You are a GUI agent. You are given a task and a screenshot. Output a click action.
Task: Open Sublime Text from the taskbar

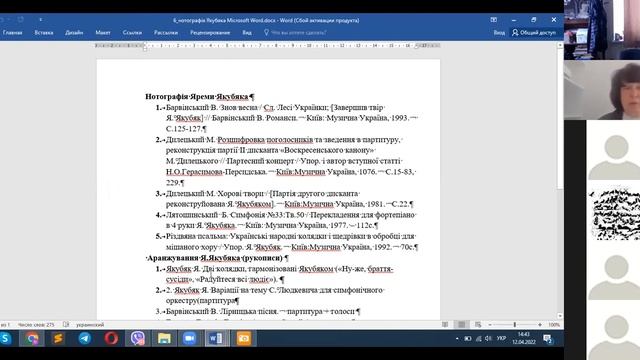click(58, 338)
